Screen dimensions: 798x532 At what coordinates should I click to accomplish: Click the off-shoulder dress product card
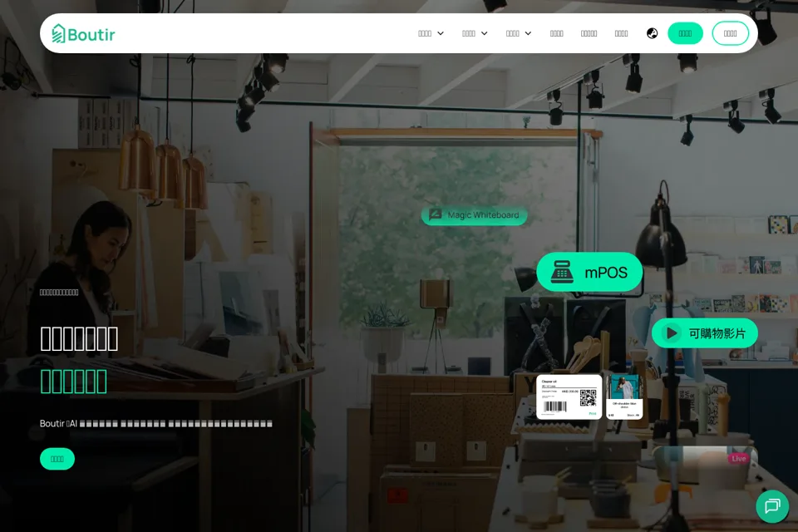pos(624,397)
